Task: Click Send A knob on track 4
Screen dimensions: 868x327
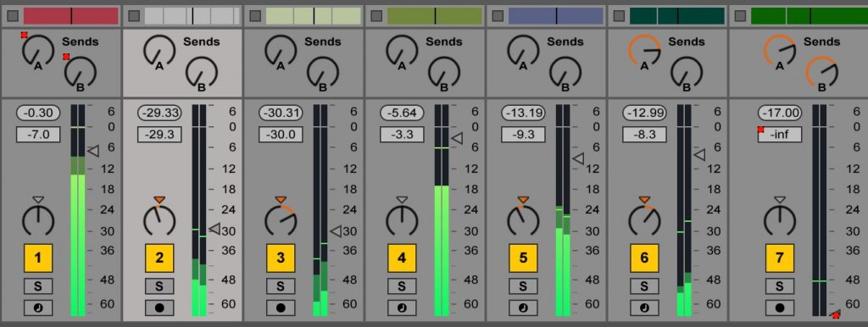Action: click(x=402, y=51)
